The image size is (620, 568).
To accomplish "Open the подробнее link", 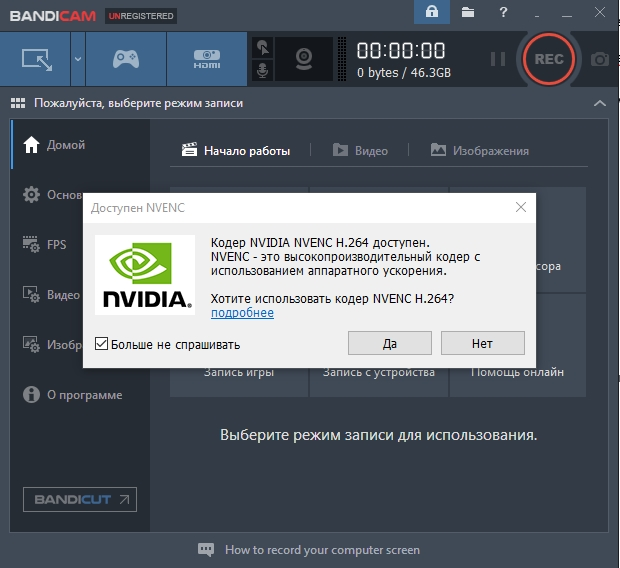I will click(242, 313).
